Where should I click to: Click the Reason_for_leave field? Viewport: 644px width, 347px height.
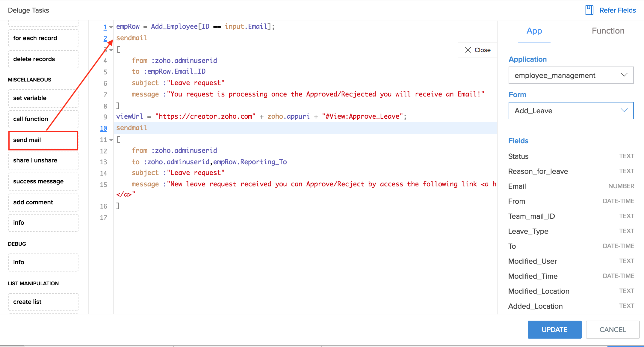point(538,171)
